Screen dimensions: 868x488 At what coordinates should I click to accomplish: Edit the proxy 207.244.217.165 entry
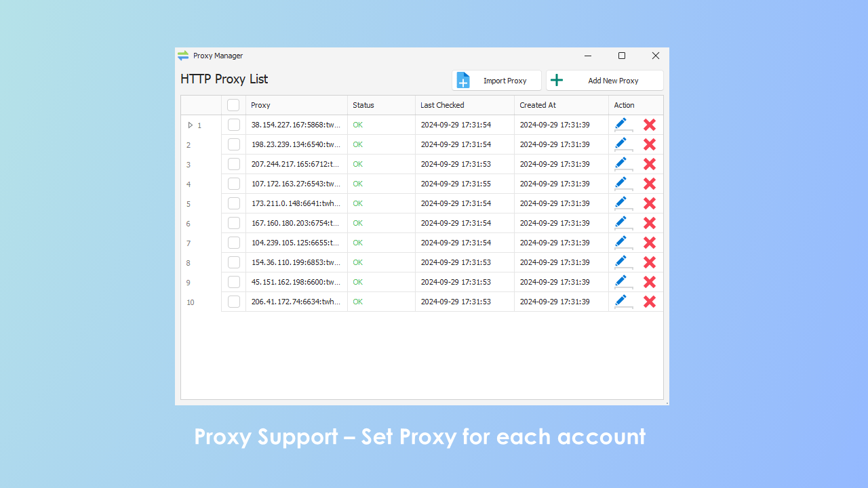[621, 163]
